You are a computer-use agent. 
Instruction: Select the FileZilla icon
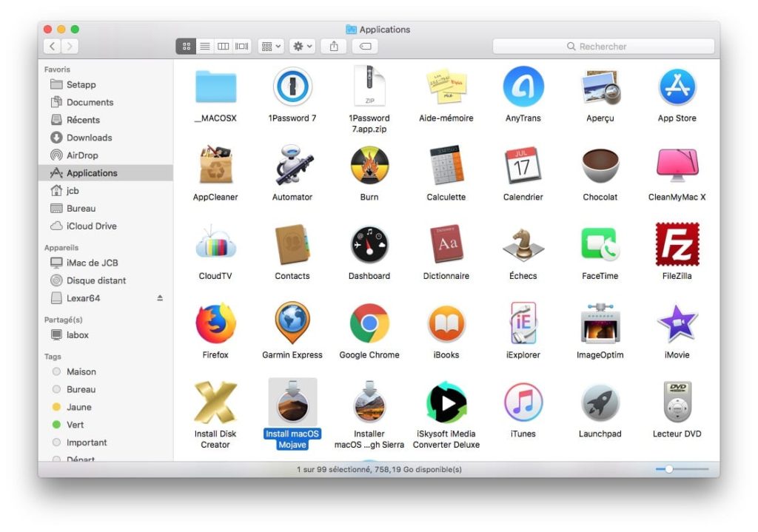(x=677, y=244)
